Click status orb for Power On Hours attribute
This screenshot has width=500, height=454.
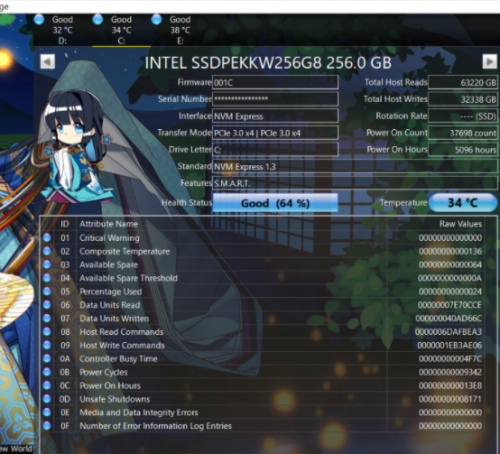click(x=47, y=385)
